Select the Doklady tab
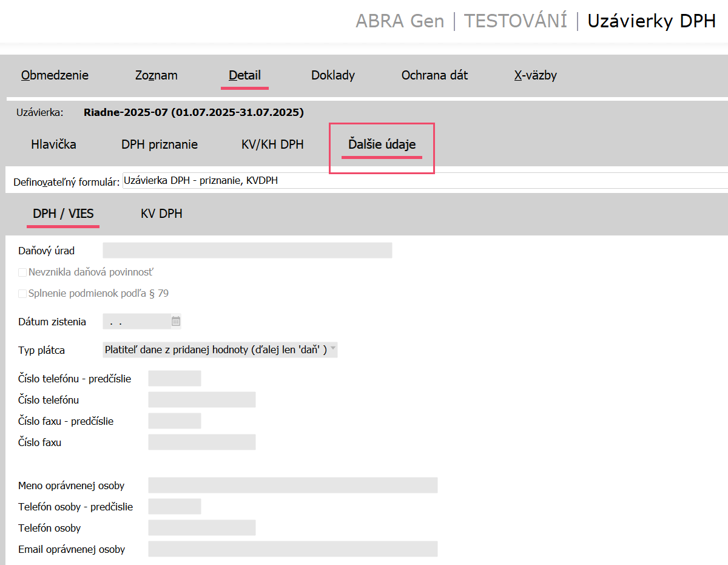 [x=332, y=75]
